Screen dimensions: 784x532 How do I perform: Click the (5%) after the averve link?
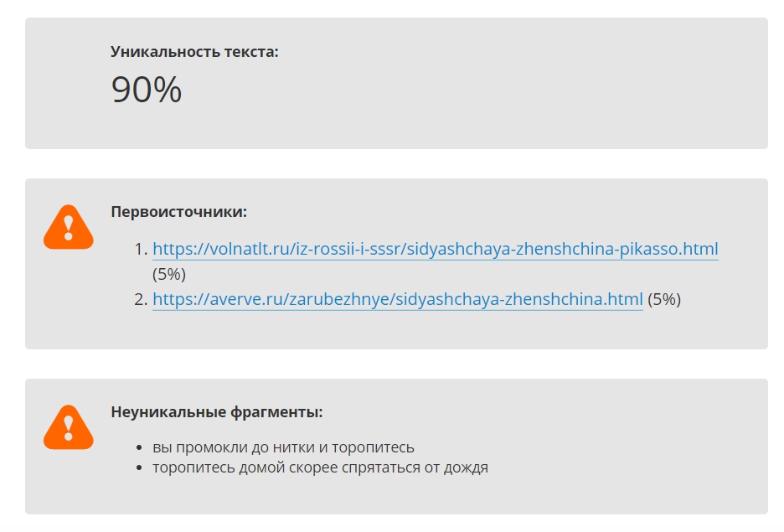coord(664,299)
